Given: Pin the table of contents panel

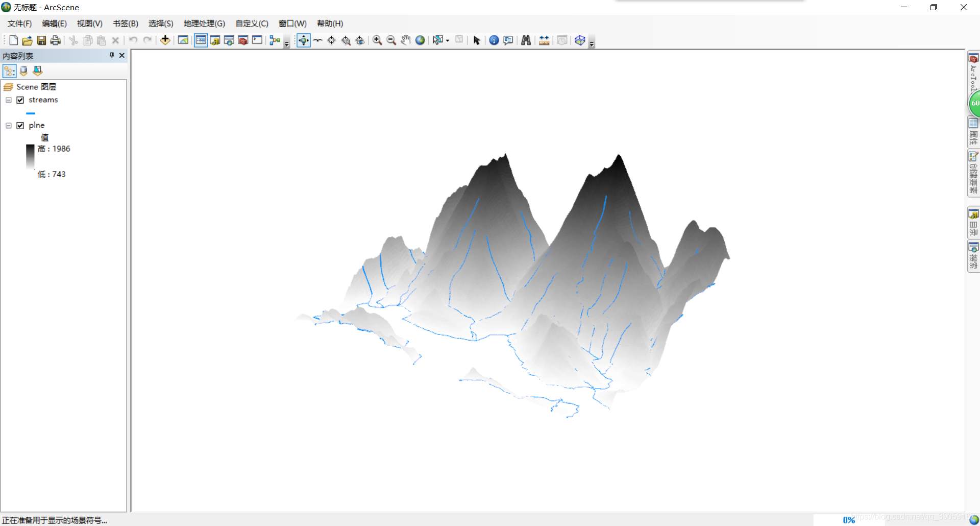Looking at the screenshot, I should pyautogui.click(x=112, y=55).
